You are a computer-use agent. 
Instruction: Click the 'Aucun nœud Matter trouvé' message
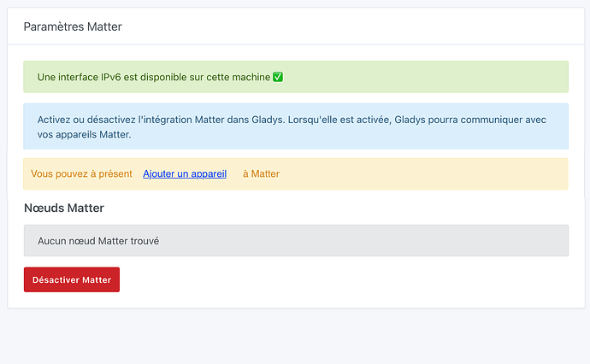coord(98,241)
